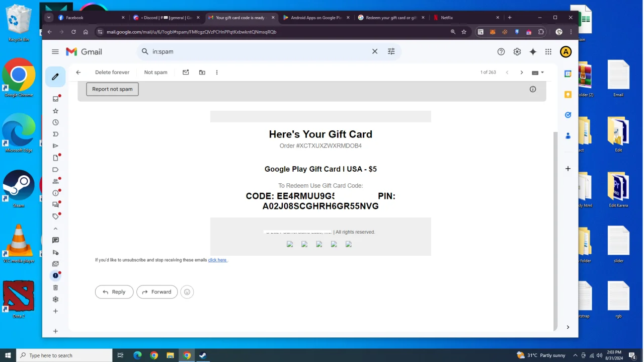Bookmark this page star in address bar
Viewport: 644px width, 362px height.
coord(464,32)
